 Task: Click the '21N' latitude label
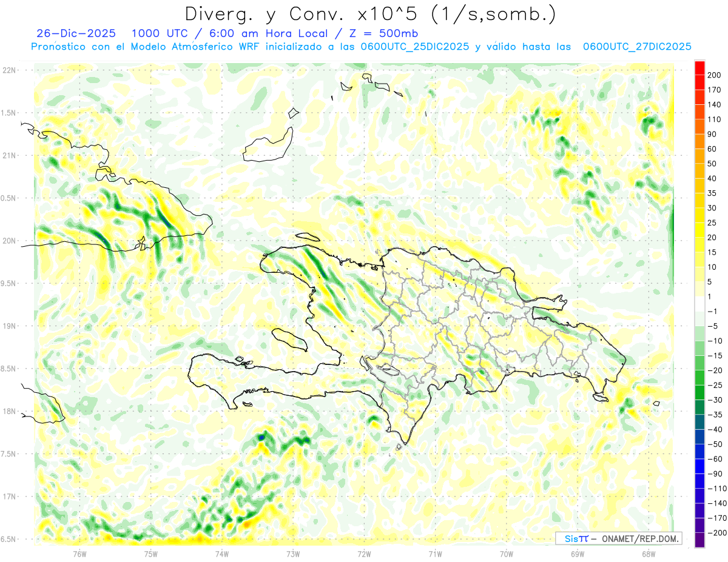pos(8,155)
